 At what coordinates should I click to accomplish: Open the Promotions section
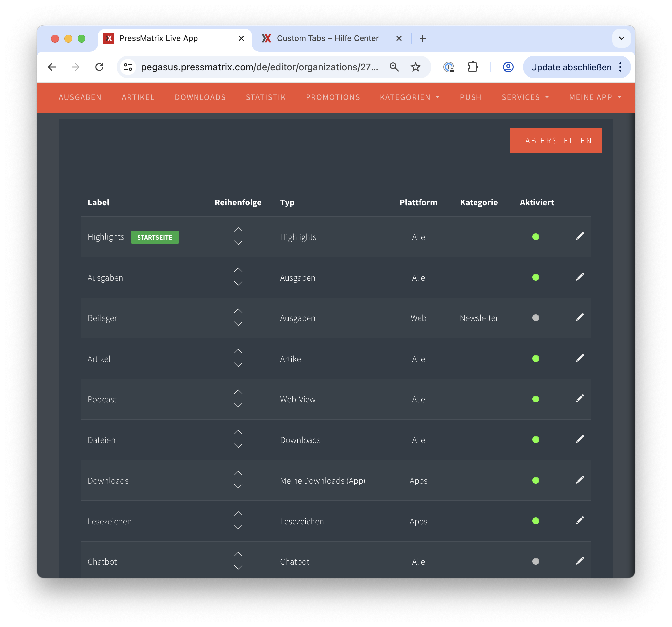pos(333,97)
